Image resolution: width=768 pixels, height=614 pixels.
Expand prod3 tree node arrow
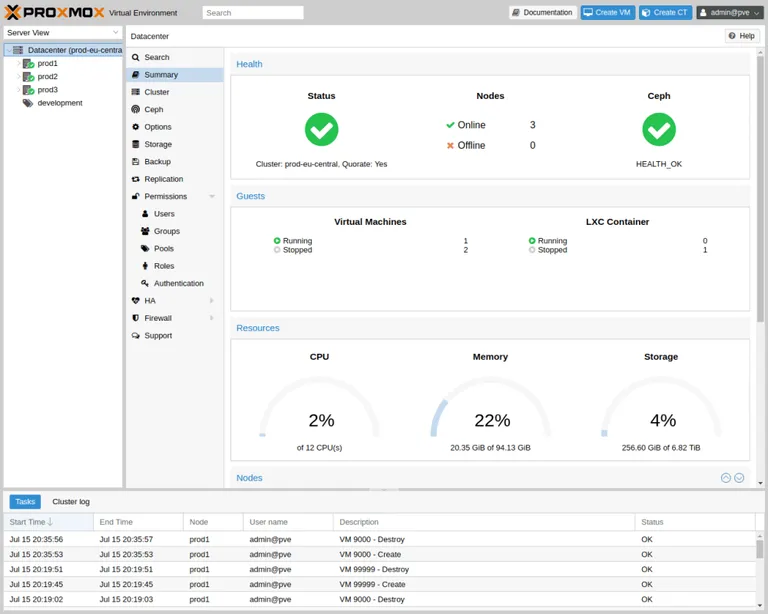pyautogui.click(x=19, y=90)
